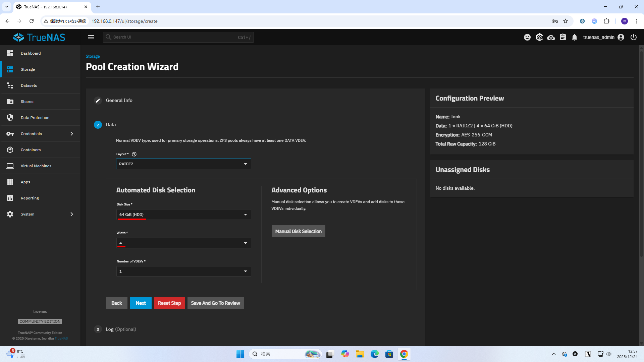Click the TrueCommand cloud status icon
Image resolution: width=644 pixels, height=362 pixels.
(x=551, y=37)
